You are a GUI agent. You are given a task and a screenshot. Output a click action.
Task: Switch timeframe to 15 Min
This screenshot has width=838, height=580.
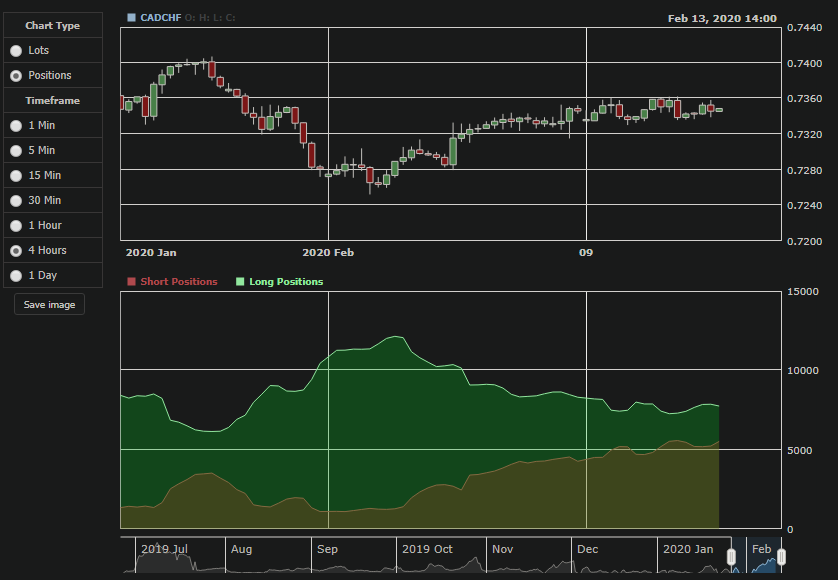pyautogui.click(x=16, y=175)
